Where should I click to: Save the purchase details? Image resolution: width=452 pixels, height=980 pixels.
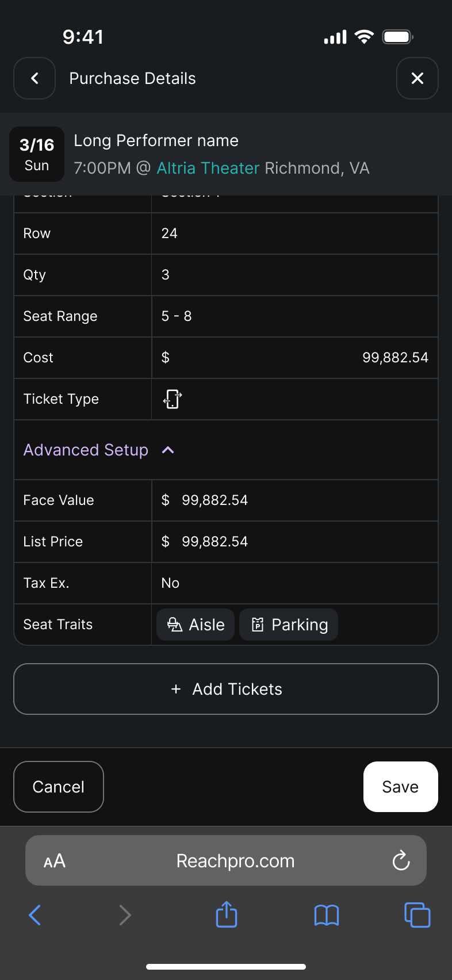400,787
